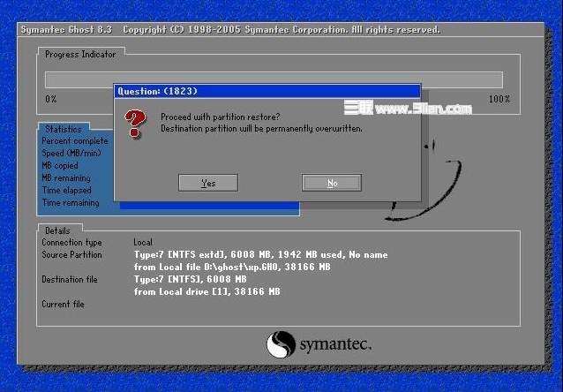Click the 'Local' connection type value
Screen dimensions: 563x392
(x=143, y=243)
